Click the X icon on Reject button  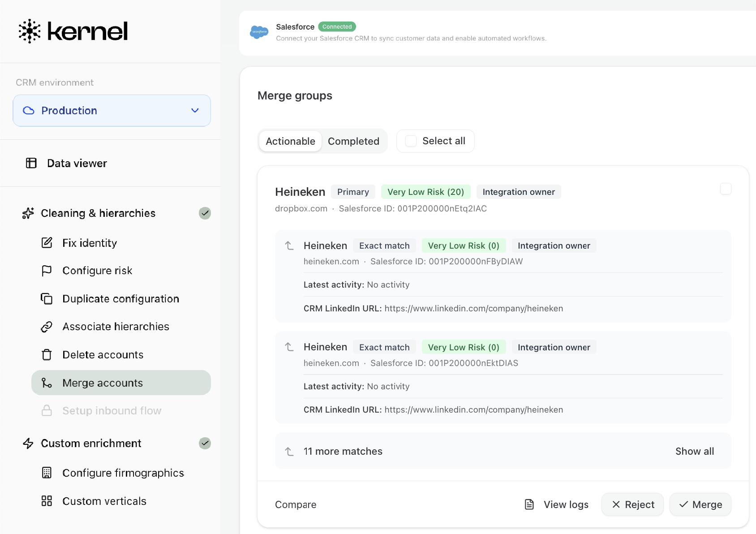click(616, 504)
